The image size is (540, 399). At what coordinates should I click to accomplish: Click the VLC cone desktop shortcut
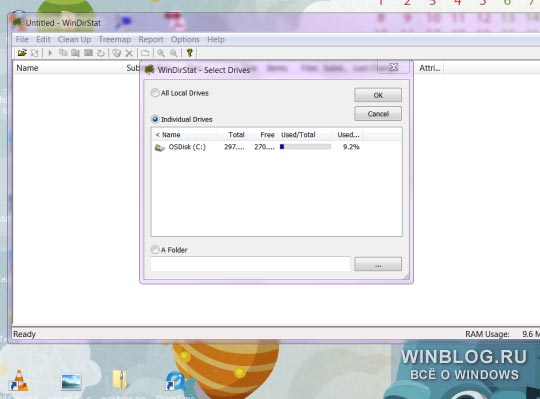[x=18, y=380]
